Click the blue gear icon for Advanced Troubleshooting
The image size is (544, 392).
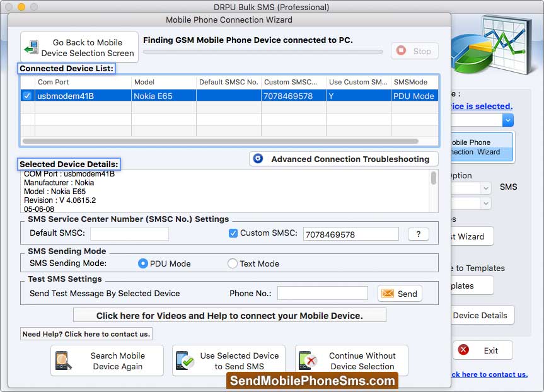[x=258, y=159]
